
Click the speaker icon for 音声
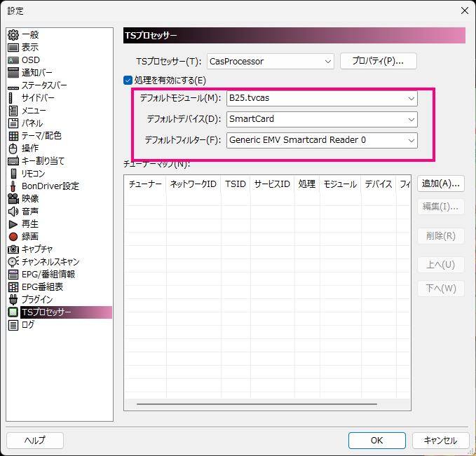pos(13,212)
